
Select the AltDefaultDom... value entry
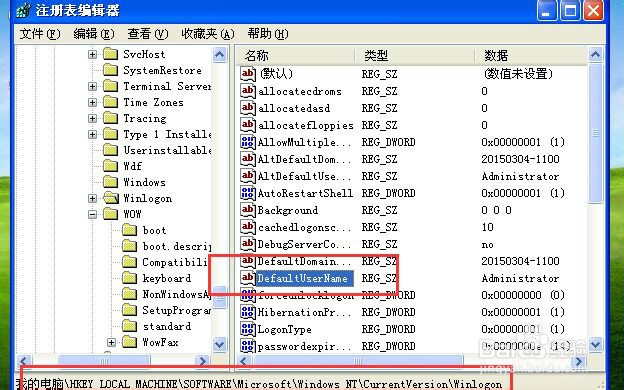[x=304, y=159]
